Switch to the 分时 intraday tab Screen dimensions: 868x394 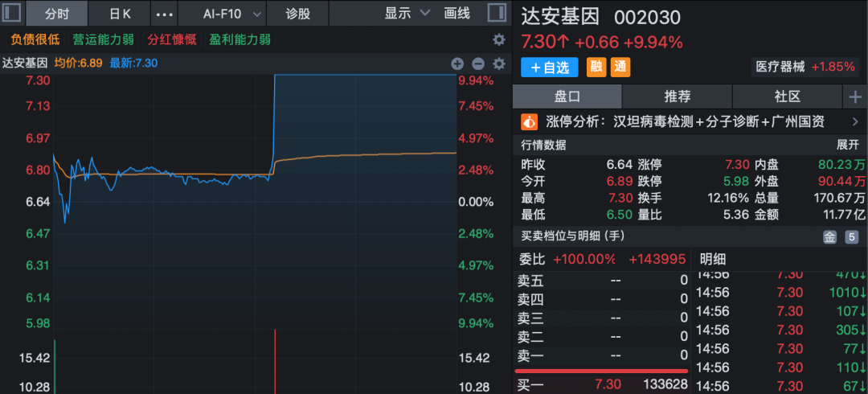click(57, 14)
